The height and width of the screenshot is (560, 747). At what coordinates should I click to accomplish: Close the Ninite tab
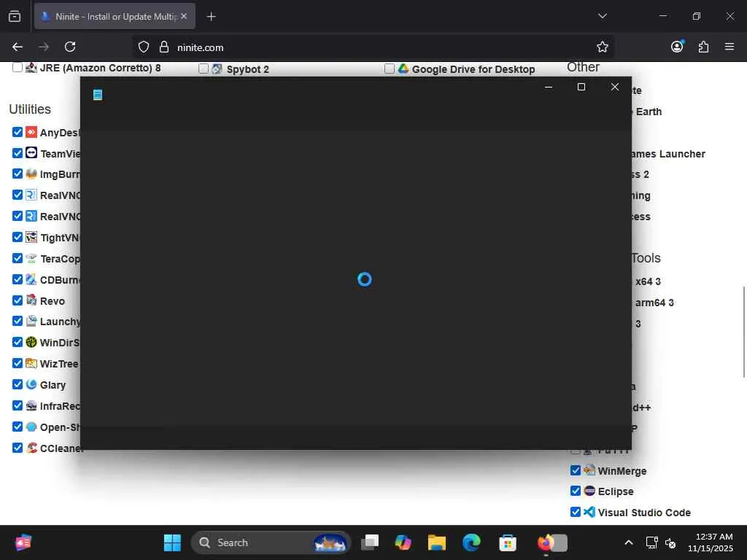(x=184, y=16)
